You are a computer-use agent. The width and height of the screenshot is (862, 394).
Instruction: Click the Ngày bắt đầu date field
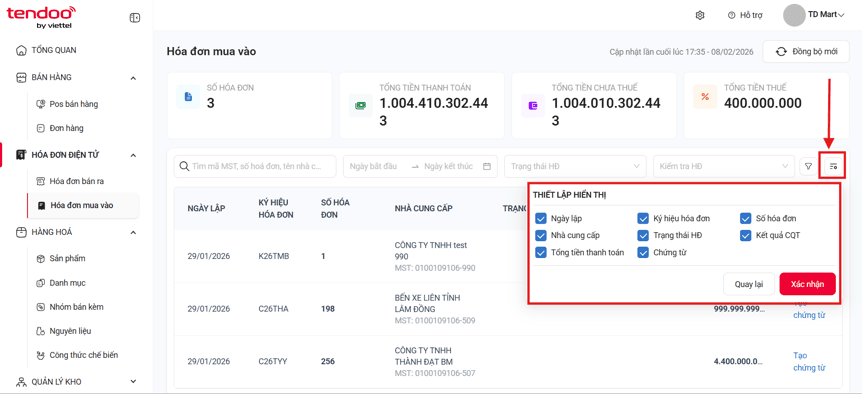[373, 166]
